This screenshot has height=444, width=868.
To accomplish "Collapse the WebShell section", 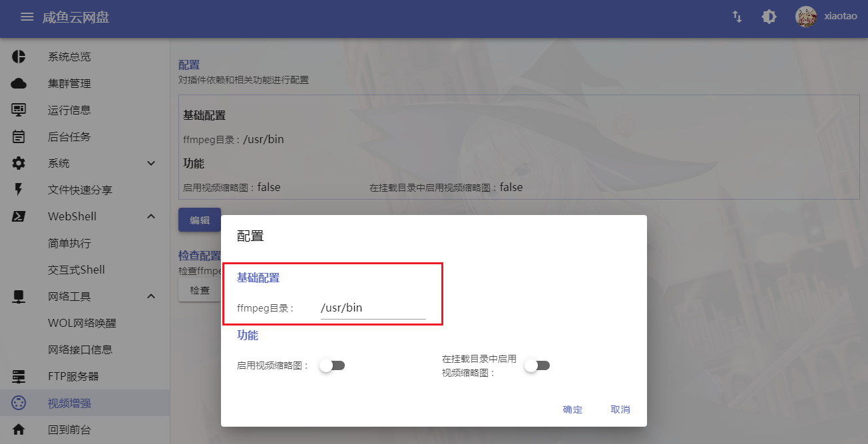I will [x=151, y=216].
